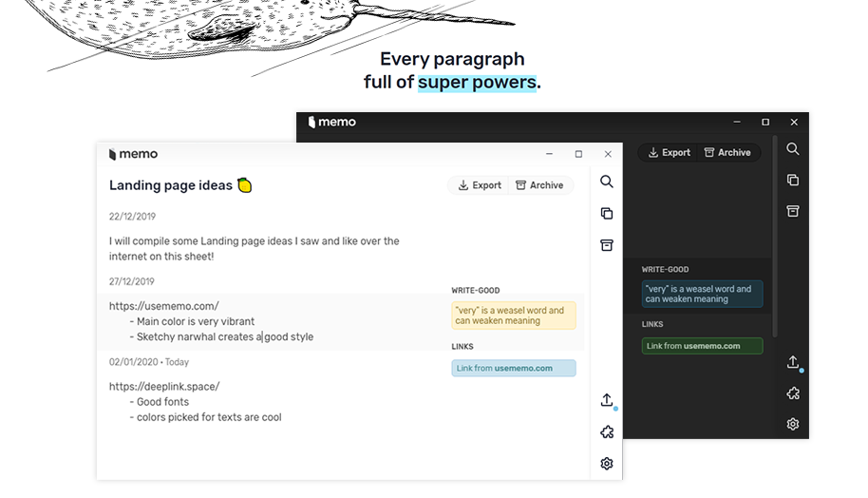Click the 22/12/2019 date heading

tap(132, 217)
